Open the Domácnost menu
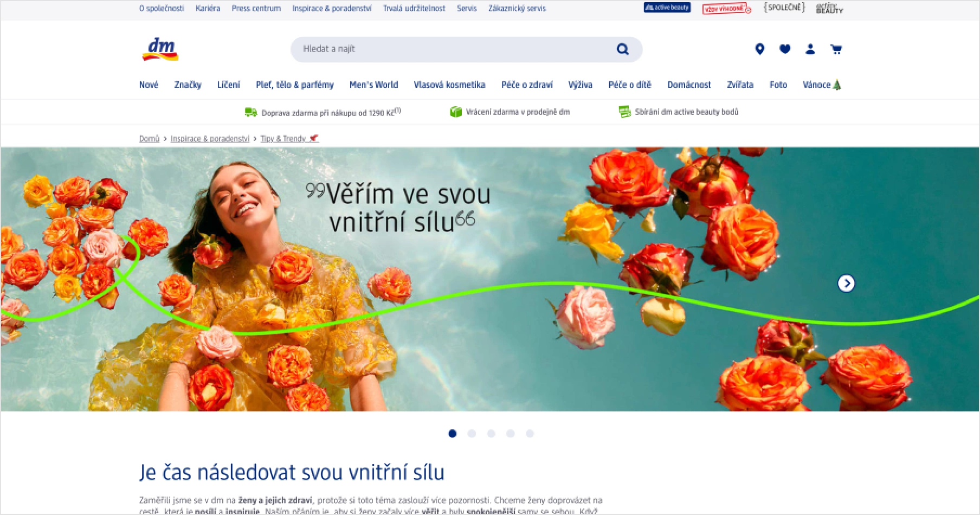Viewport: 980px width, 515px height. [x=689, y=85]
